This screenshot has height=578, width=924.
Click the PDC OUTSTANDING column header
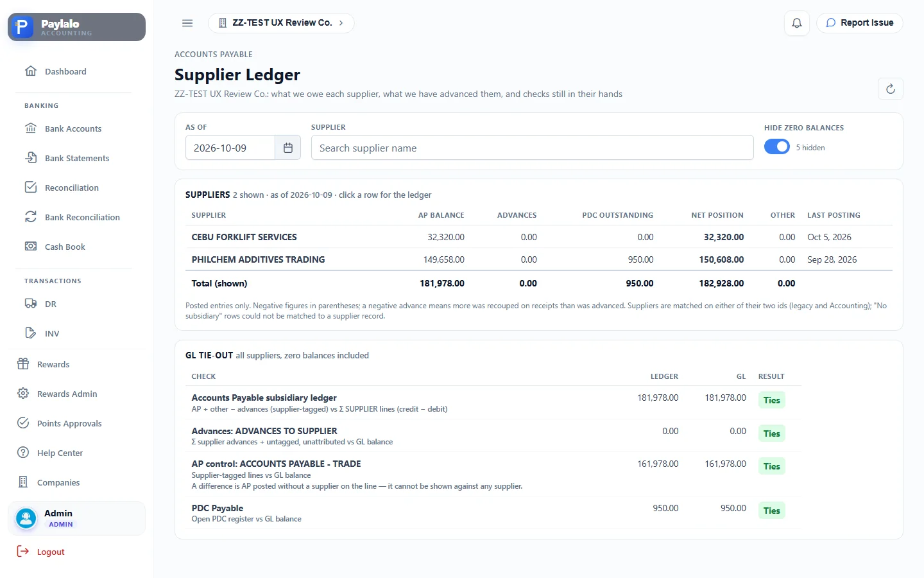click(617, 215)
